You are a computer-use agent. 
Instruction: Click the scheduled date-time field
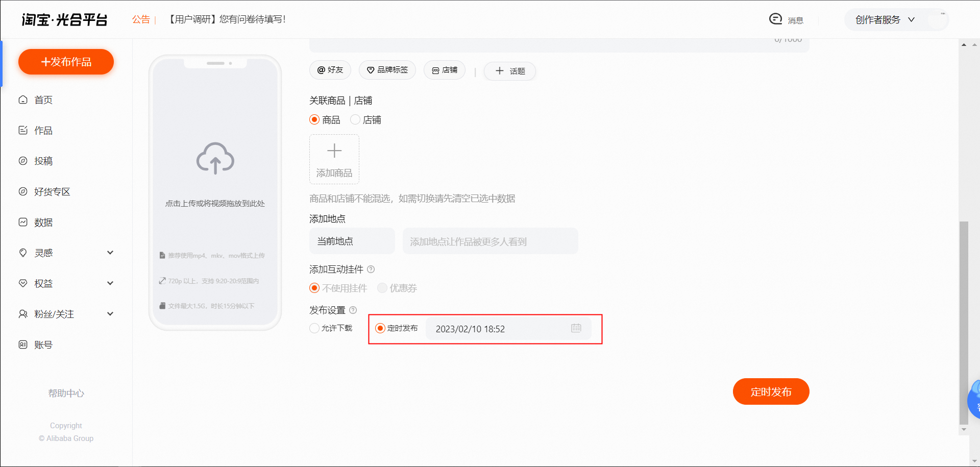click(508, 329)
